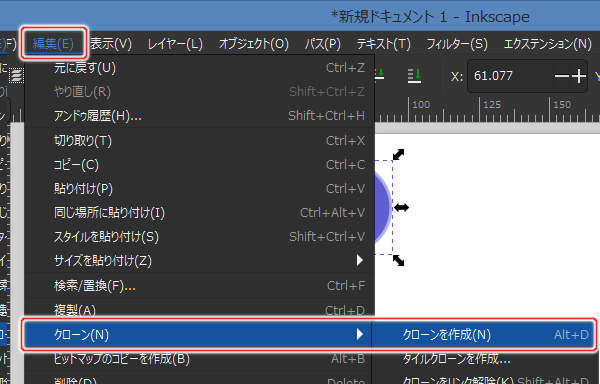Open the オブジェクト(O) menu
The height and width of the screenshot is (384, 600).
[254, 44]
